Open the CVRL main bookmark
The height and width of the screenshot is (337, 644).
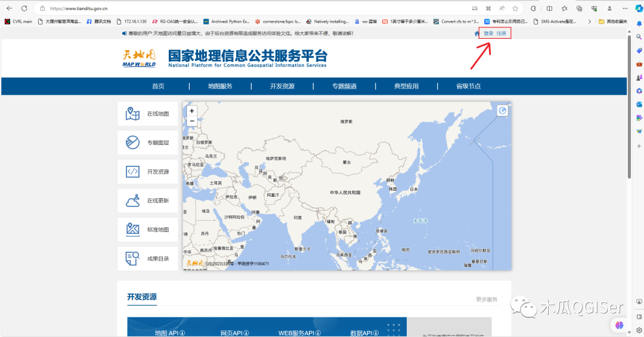(x=18, y=21)
